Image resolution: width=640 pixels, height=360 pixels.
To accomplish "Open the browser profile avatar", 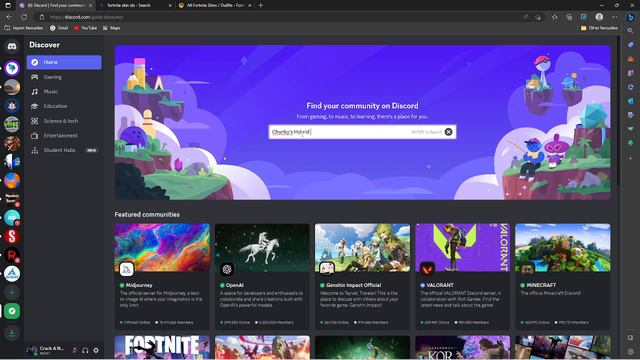I will (x=599, y=17).
